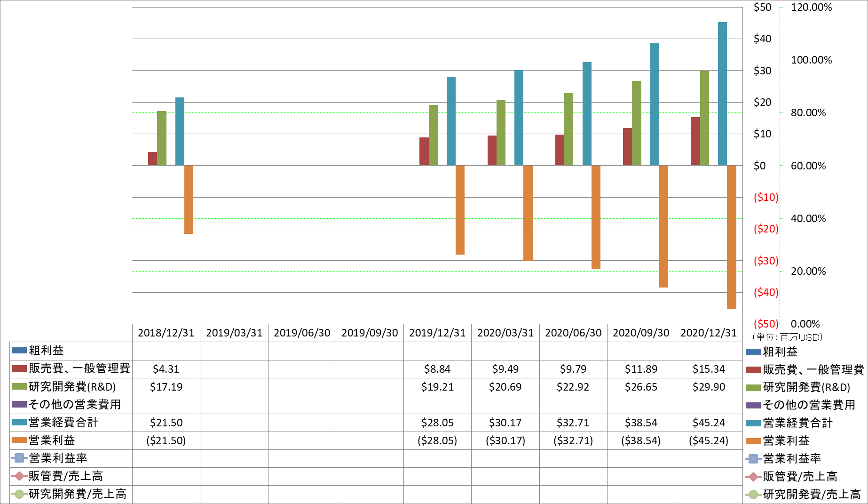This screenshot has height=504, width=868.
Task: Click the $15.34 value cell
Action: pyautogui.click(x=709, y=369)
